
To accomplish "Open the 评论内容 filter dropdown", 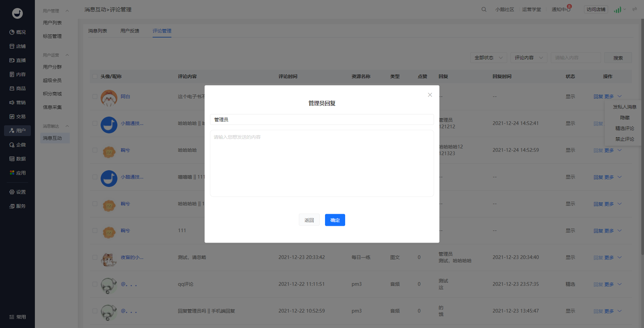I will 529,58.
